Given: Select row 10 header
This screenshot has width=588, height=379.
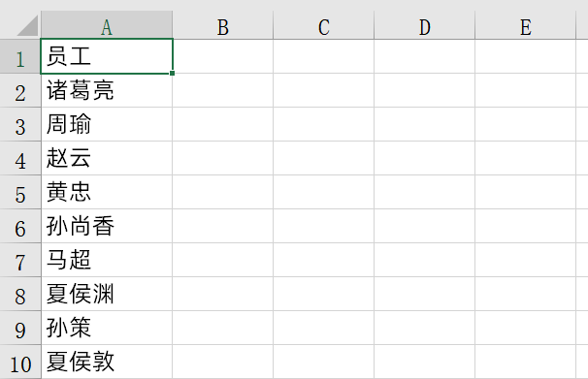Looking at the screenshot, I should 20,362.
